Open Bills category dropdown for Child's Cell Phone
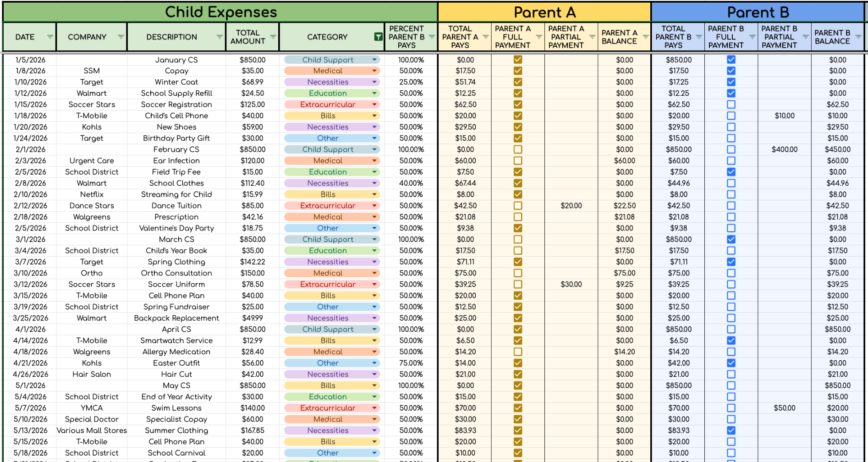Viewport: 868px width, 462px height. pyautogui.click(x=374, y=115)
